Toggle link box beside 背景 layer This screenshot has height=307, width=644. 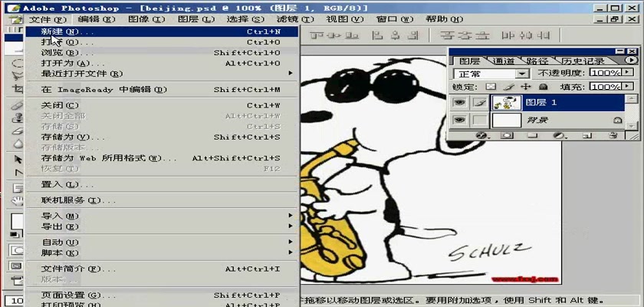[x=479, y=120]
